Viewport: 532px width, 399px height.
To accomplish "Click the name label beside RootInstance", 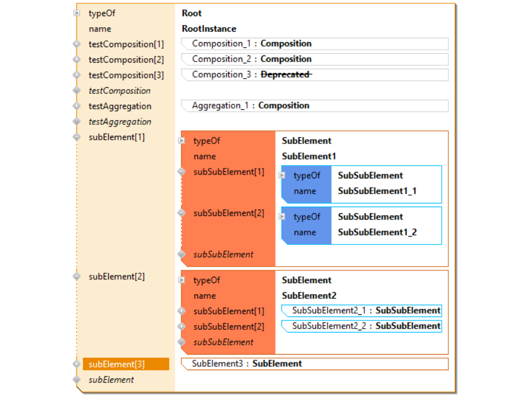I will pyautogui.click(x=100, y=29).
